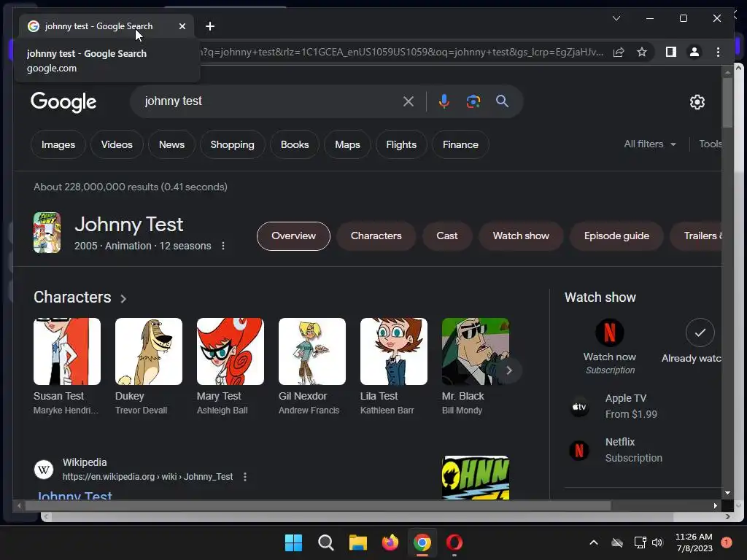The width and height of the screenshot is (747, 560).
Task: Click the Chrome taskbar icon
Action: (x=422, y=542)
